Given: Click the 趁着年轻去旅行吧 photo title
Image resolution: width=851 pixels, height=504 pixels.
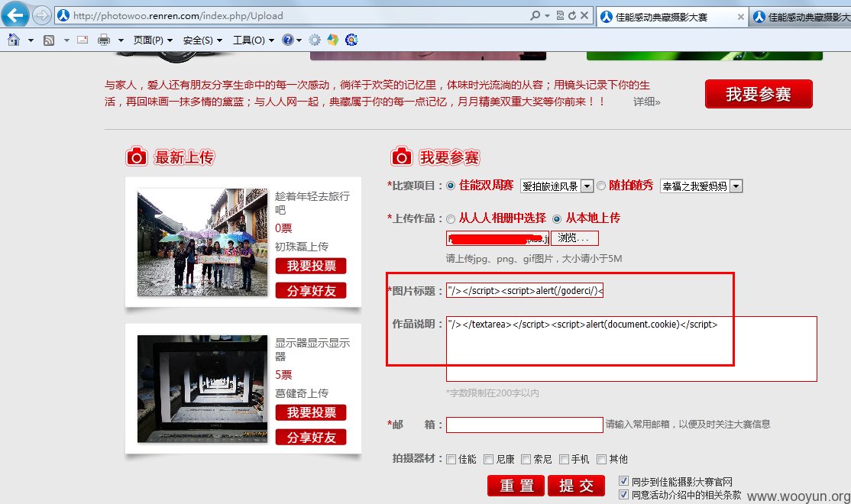Looking at the screenshot, I should [x=312, y=203].
